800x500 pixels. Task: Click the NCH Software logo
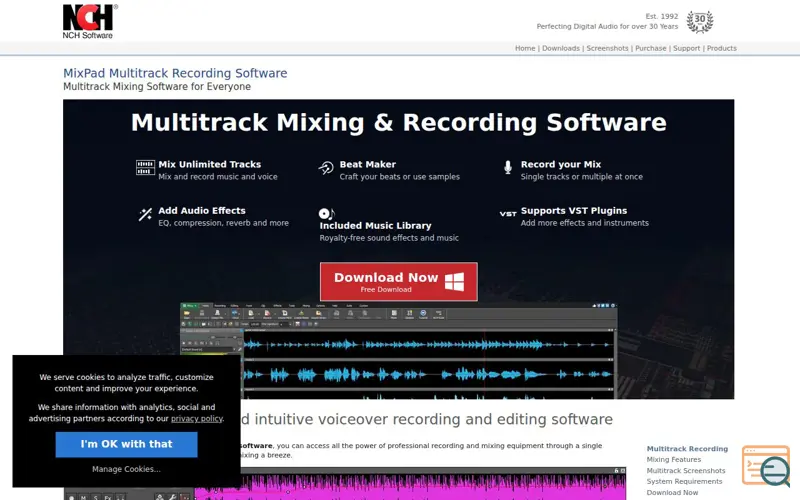tap(90, 21)
